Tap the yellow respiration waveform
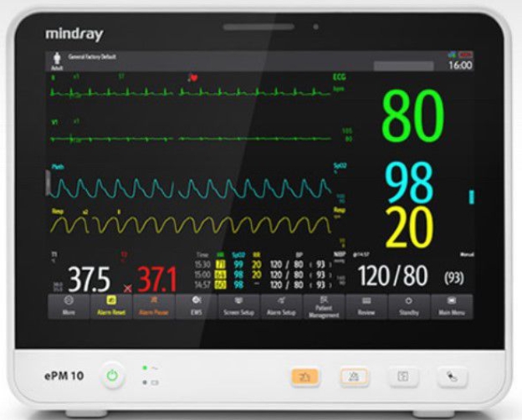522x420 pixels. [191, 224]
